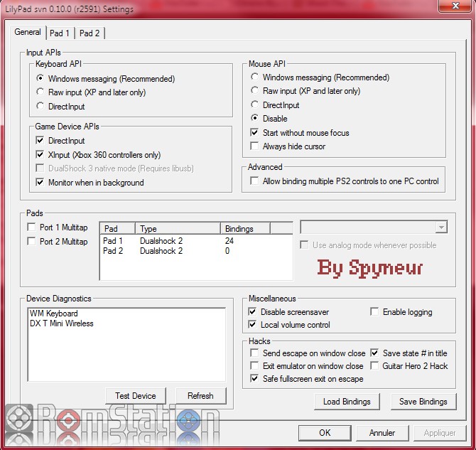This screenshot has height=450, width=476.
Task: Select Pad 1 row in pads list
Action: (196, 241)
